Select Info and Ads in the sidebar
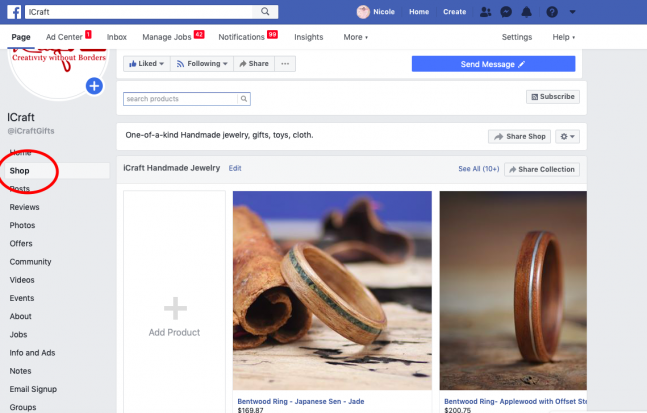647x413 pixels. [32, 353]
